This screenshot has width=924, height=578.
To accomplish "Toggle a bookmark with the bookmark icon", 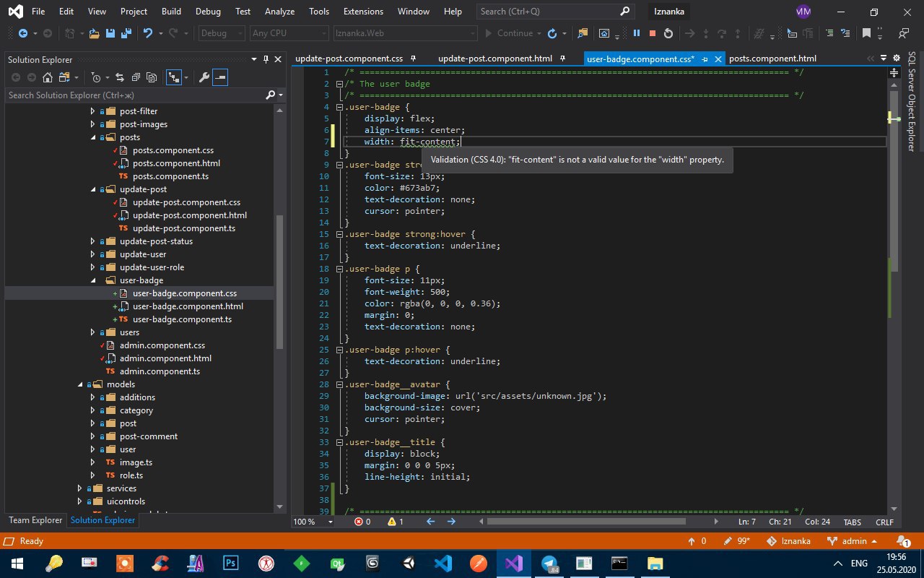I will [x=866, y=33].
